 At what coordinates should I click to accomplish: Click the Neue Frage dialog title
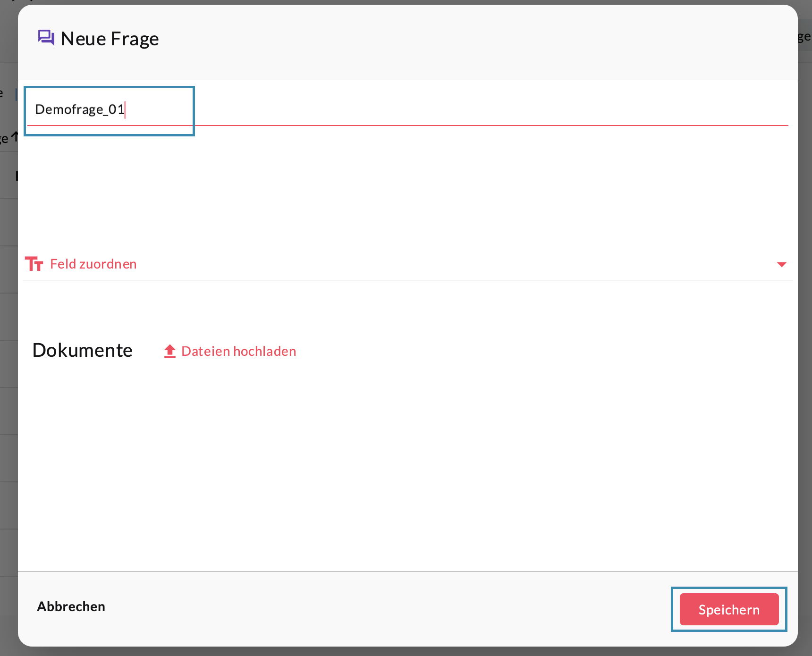pos(110,39)
